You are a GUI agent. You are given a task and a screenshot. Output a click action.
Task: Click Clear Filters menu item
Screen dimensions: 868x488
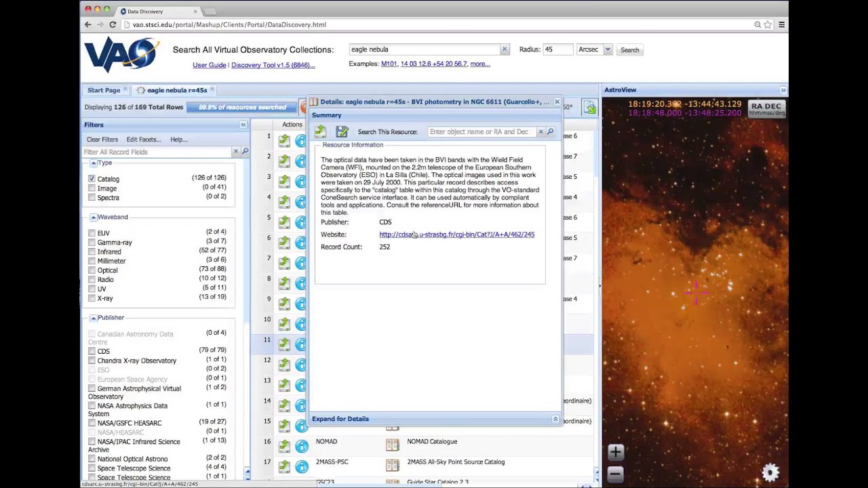click(x=102, y=140)
